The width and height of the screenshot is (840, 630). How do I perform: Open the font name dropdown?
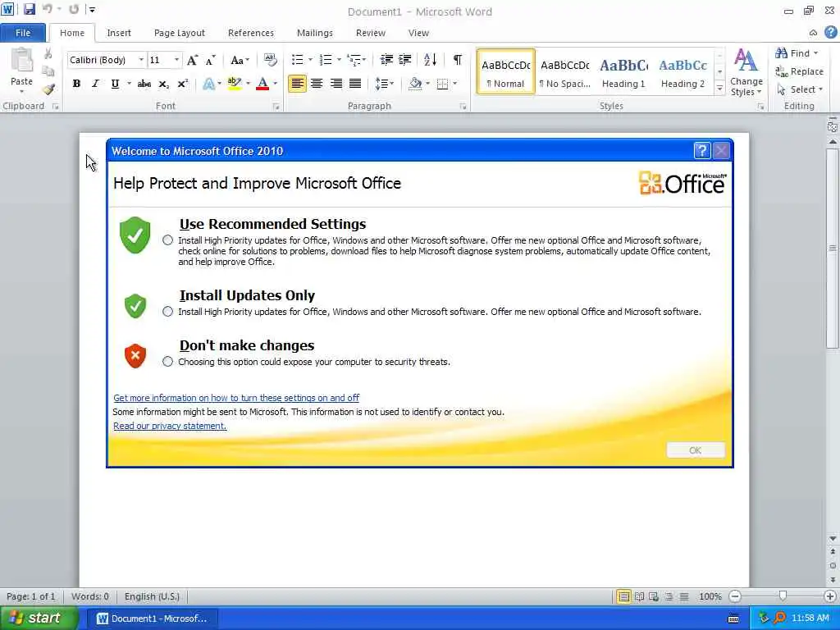(141, 59)
